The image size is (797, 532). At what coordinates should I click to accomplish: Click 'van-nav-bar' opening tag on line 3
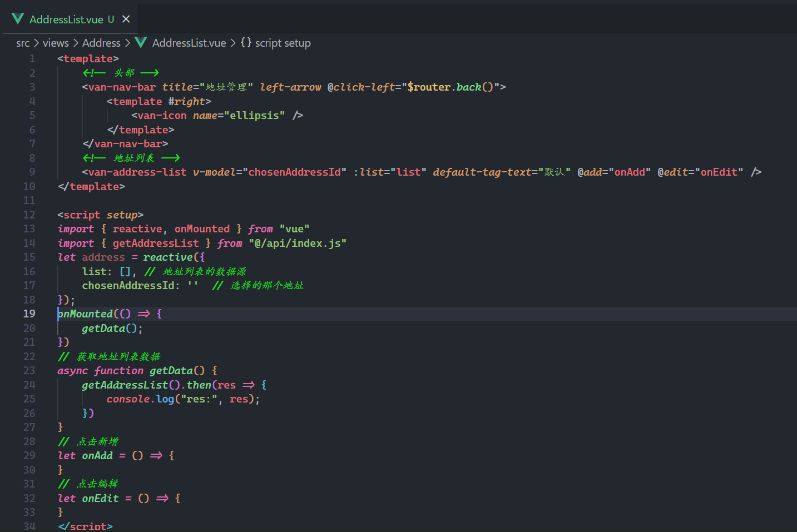tap(122, 87)
